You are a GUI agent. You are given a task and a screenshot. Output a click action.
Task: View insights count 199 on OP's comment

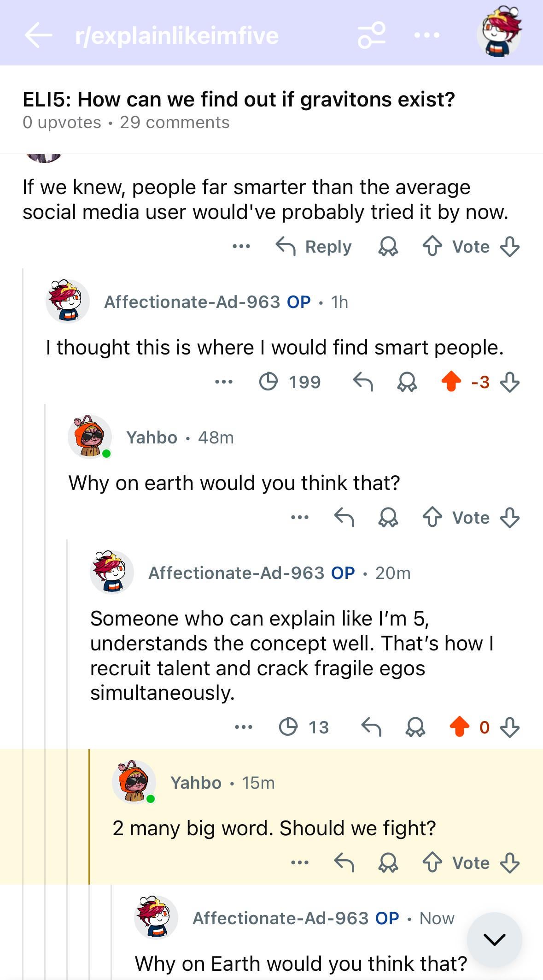(290, 382)
